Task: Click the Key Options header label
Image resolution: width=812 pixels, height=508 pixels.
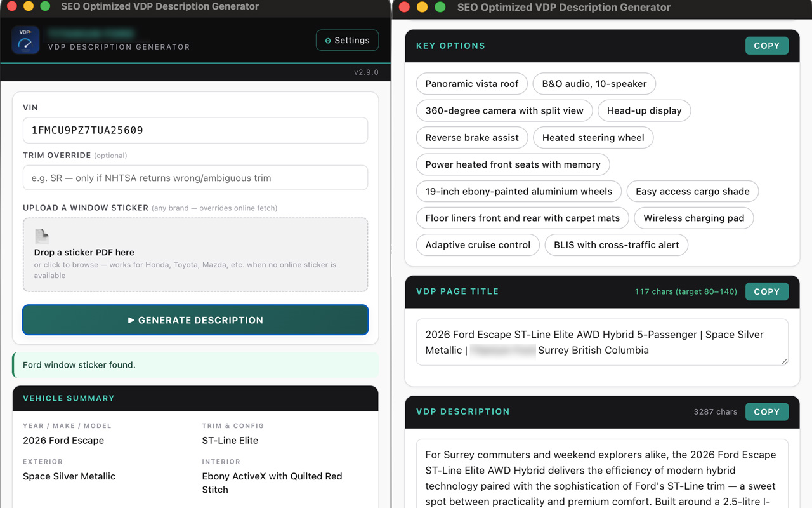Action: pyautogui.click(x=450, y=46)
